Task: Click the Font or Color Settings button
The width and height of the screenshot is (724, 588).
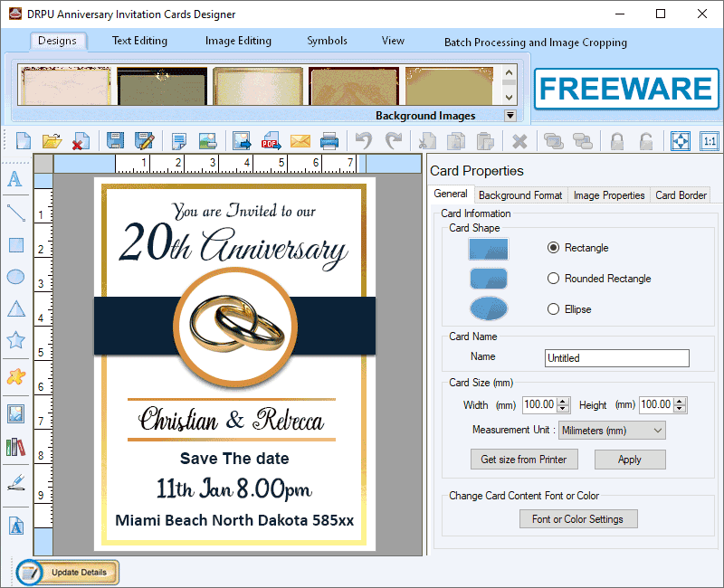Action: pyautogui.click(x=578, y=518)
